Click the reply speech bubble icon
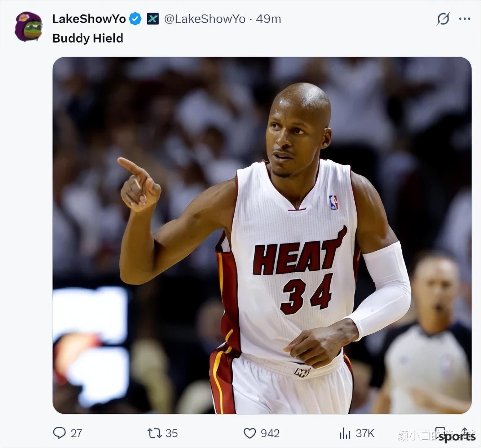Screen dimensions: 481x448 pos(59,433)
